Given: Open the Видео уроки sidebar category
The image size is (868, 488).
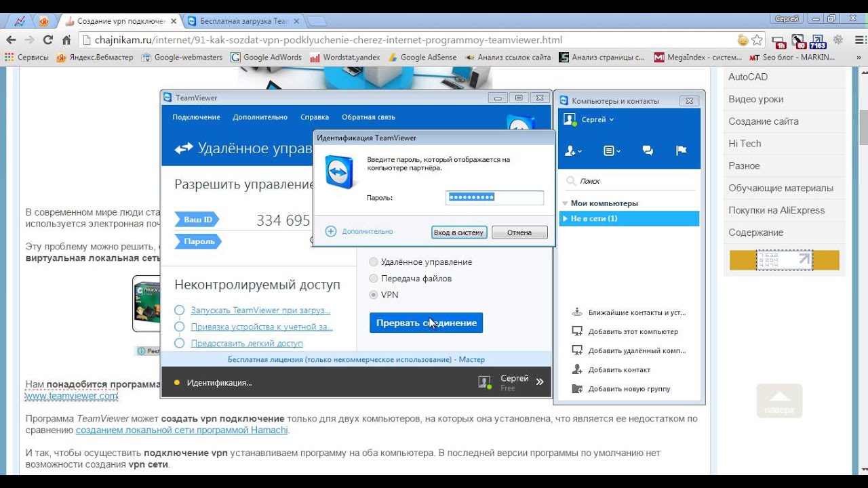Looking at the screenshot, I should point(755,99).
